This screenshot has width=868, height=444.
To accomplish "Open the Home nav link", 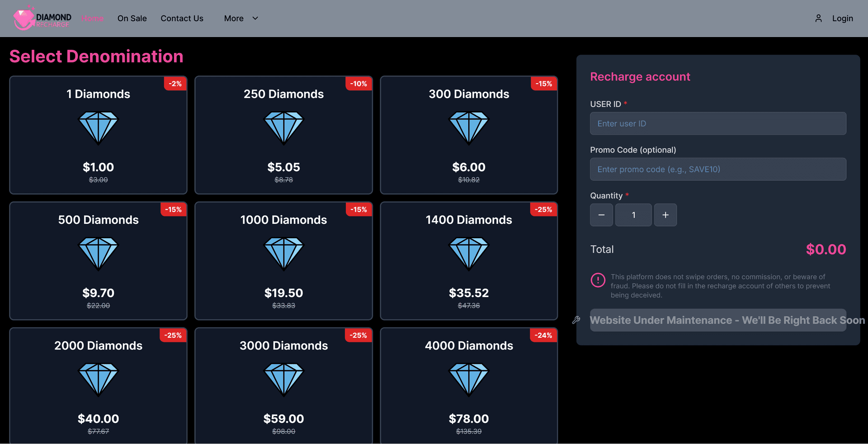I will click(x=93, y=19).
